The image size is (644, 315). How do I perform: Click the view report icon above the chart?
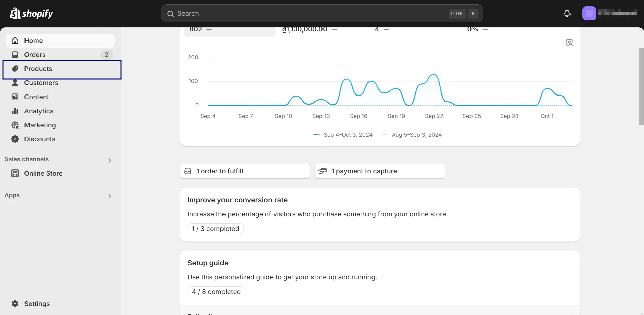[x=569, y=42]
